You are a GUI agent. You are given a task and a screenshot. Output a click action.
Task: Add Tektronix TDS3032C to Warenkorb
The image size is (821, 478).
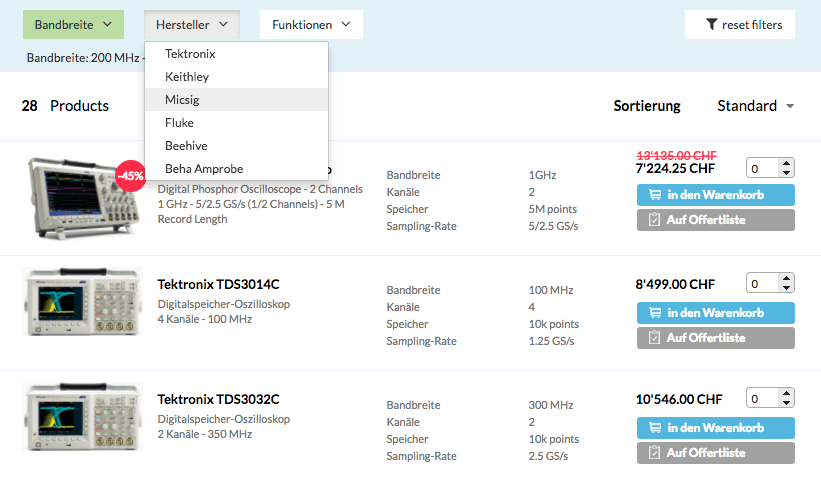(716, 428)
